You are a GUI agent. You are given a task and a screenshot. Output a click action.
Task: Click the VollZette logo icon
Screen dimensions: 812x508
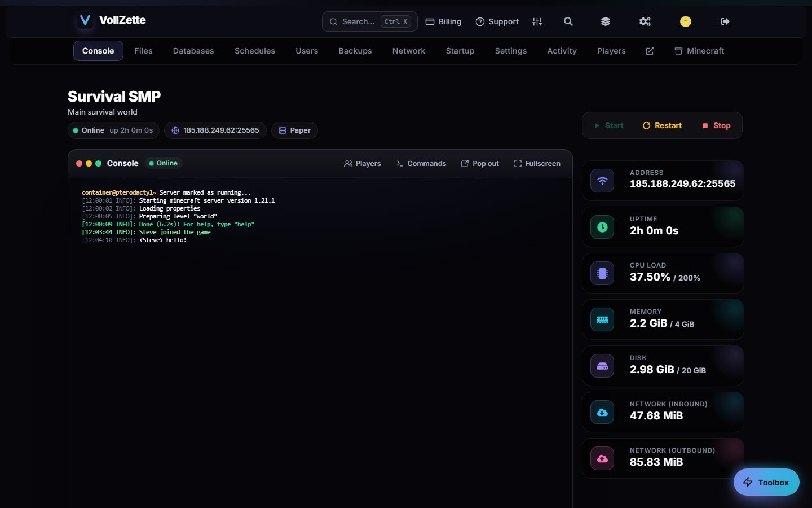click(85, 20)
